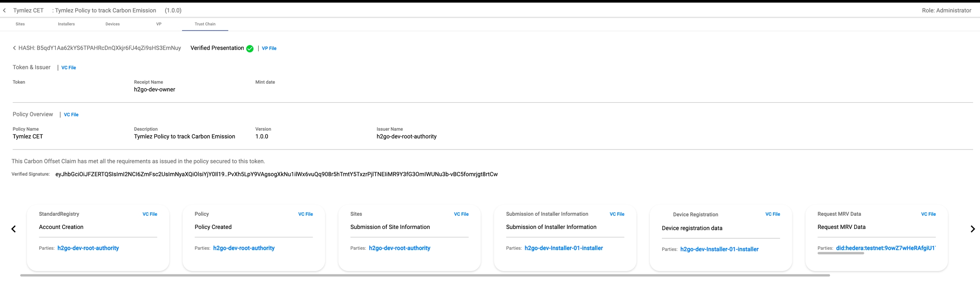Viewport: 980px width, 299px height.
Task: Click horizontal scrollbar under trust chain cards
Action: (x=424, y=275)
